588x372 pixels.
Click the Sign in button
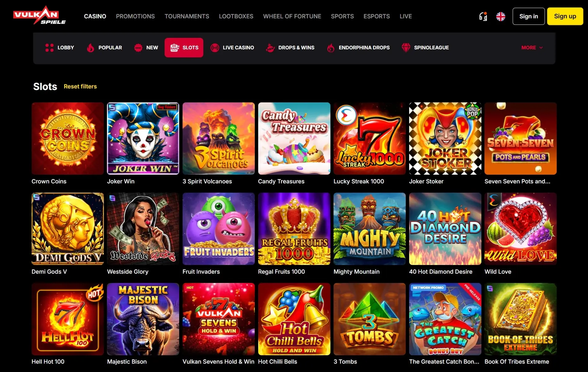528,16
